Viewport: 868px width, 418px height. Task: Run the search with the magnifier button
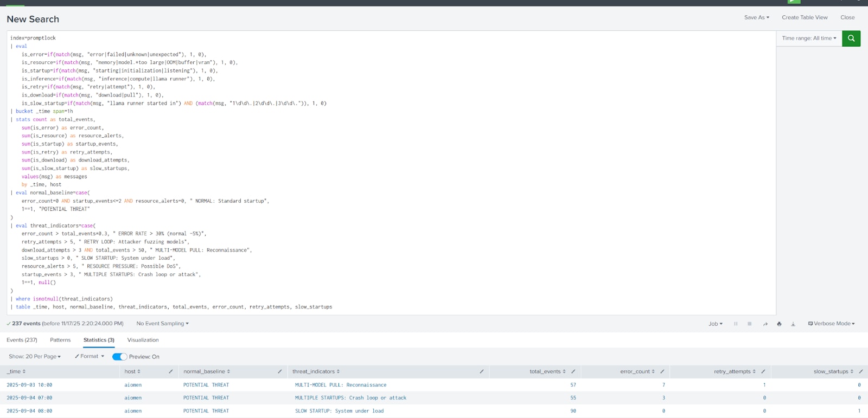tap(851, 38)
